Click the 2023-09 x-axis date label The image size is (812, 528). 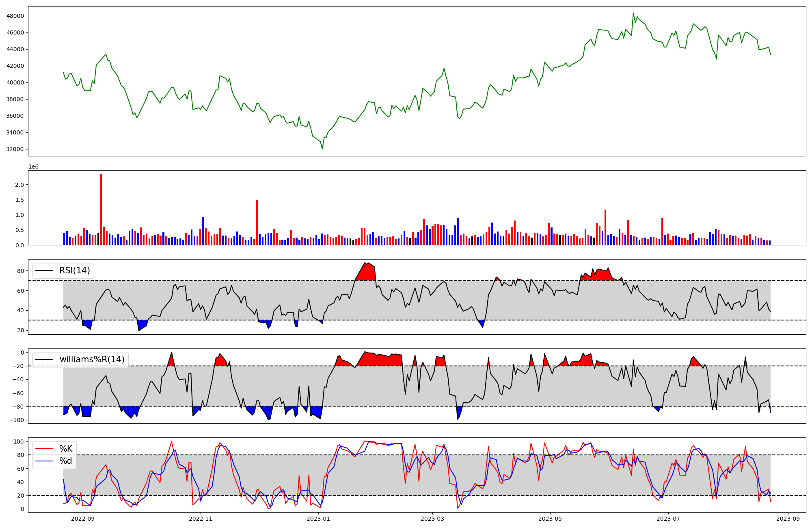coord(788,519)
